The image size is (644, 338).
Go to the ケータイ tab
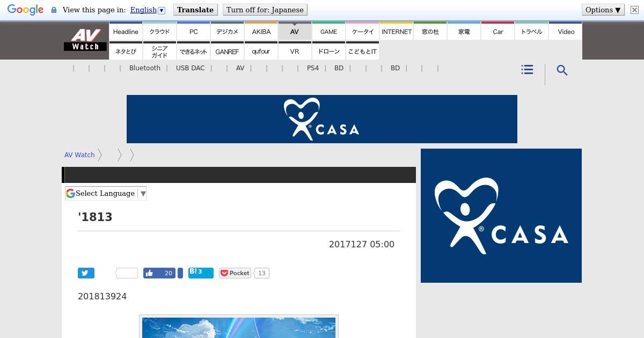pyautogui.click(x=363, y=32)
